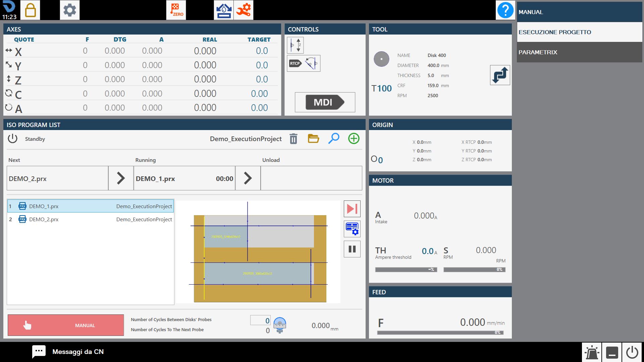644x362 pixels.
Task: Click arrow between Running and Unload
Action: (x=248, y=178)
